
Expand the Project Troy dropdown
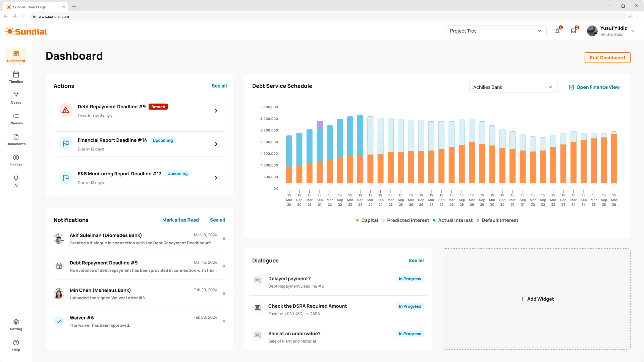pyautogui.click(x=496, y=31)
